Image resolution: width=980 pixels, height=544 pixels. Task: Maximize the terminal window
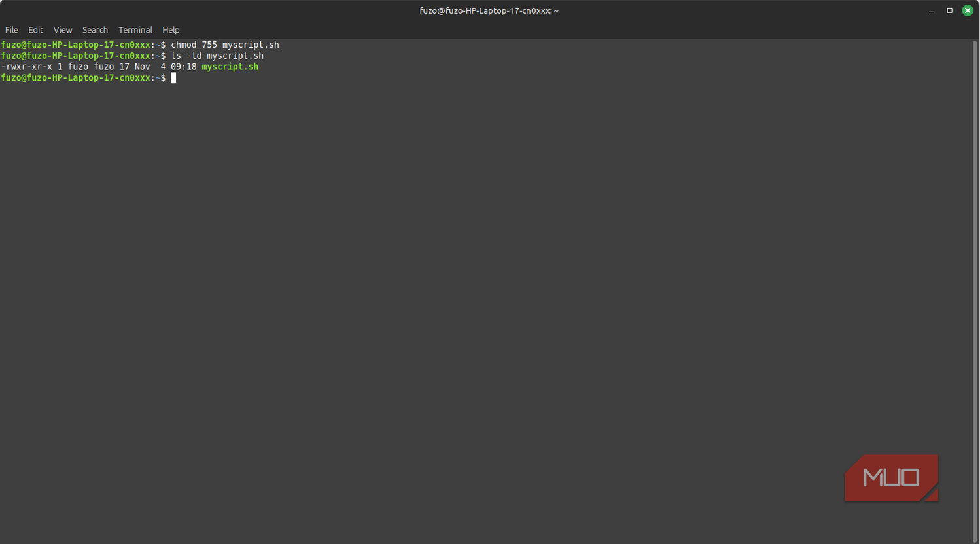[x=949, y=10]
